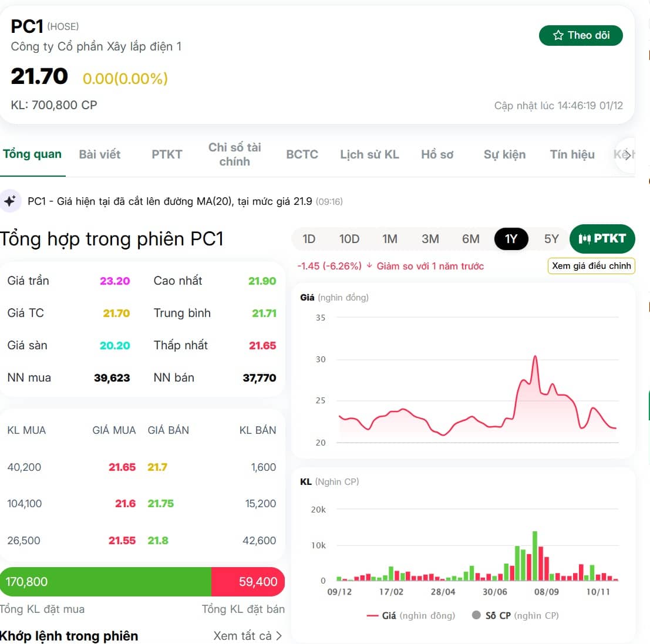Image resolution: width=650 pixels, height=644 pixels.
Task: Select the 6M chart range
Action: [x=470, y=239]
